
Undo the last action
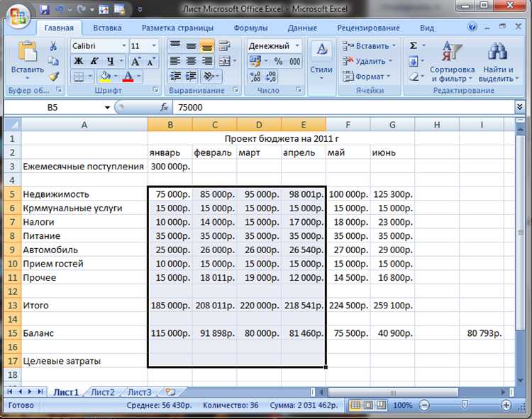(60, 9)
